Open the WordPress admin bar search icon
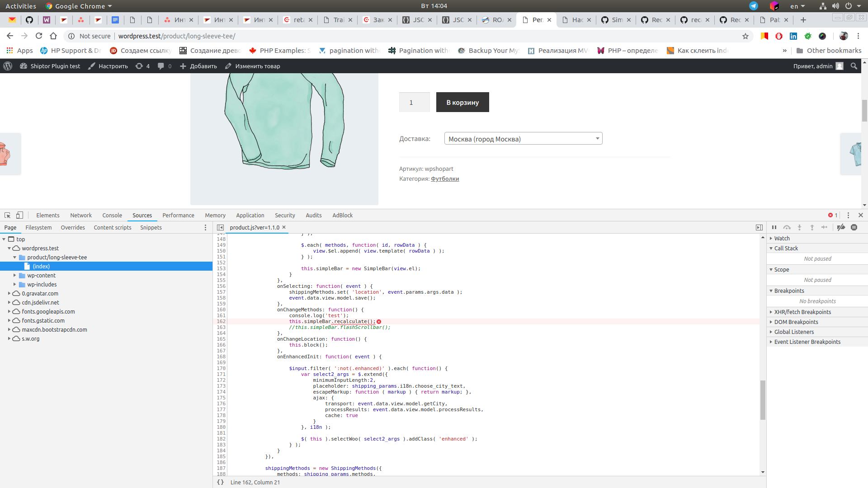This screenshot has width=868, height=488. 854,66
